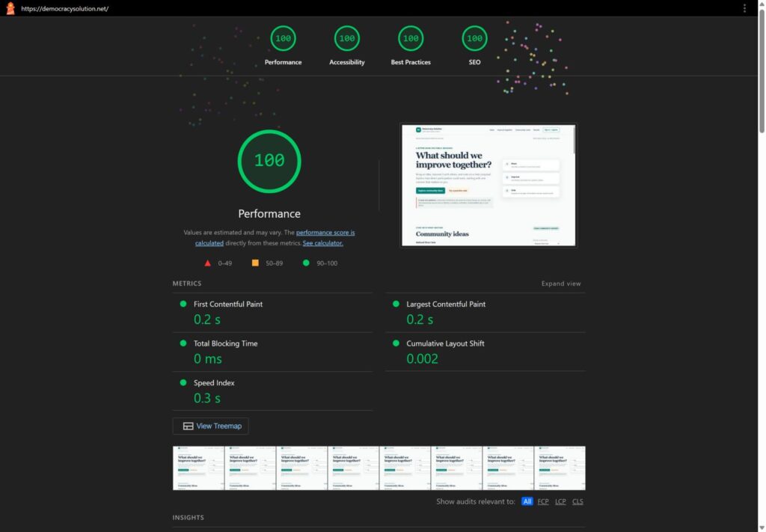Click the last filmstrip frame thumbnail
Viewport: 766px width, 532px height.
click(560, 468)
